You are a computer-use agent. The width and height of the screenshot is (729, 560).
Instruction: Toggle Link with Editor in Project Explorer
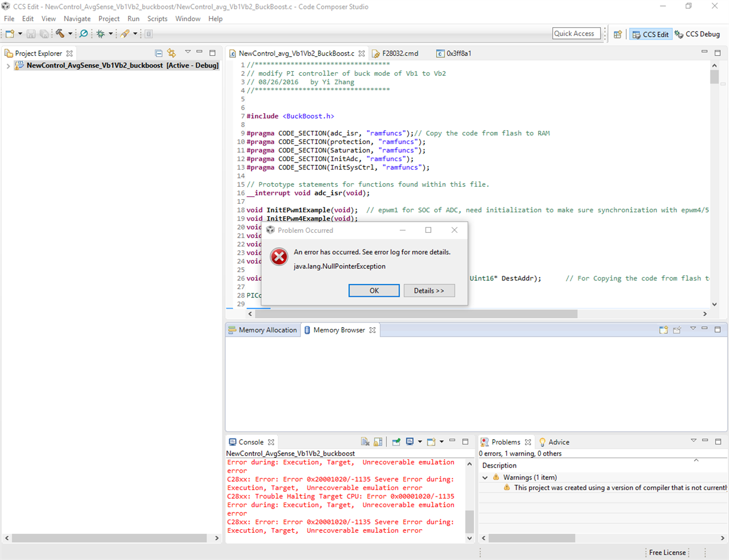click(x=172, y=53)
